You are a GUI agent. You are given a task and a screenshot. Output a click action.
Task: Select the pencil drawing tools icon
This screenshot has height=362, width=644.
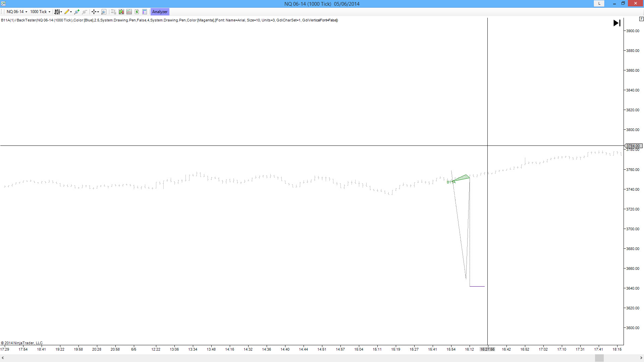coord(67,12)
